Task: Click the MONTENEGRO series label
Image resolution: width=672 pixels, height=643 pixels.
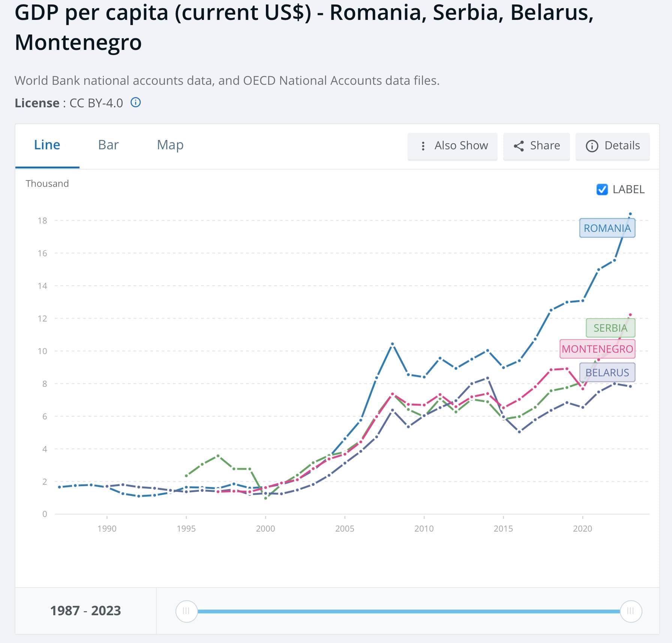Action: tap(597, 349)
